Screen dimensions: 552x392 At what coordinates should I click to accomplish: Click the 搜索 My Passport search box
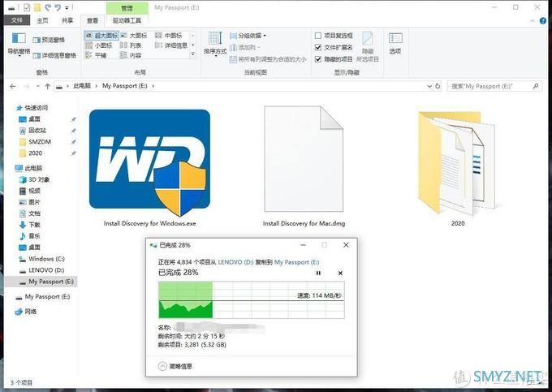click(494, 86)
